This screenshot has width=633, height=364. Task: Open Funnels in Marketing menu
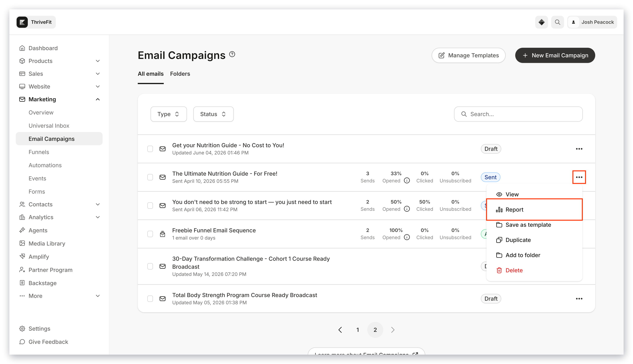click(x=39, y=152)
